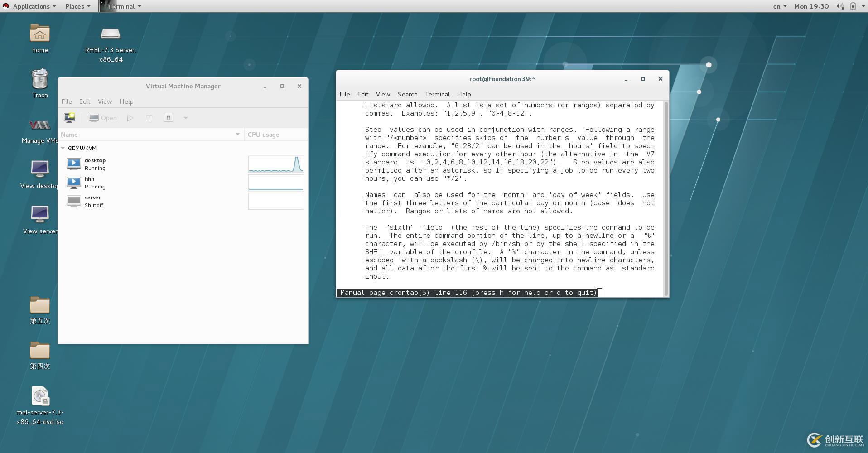This screenshot has width=868, height=453.
Task: Open the system menu arrow at top right
Action: [863, 6]
